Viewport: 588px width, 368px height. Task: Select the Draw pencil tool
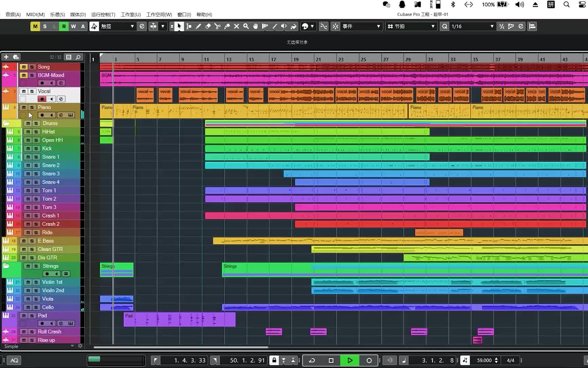tap(198, 26)
